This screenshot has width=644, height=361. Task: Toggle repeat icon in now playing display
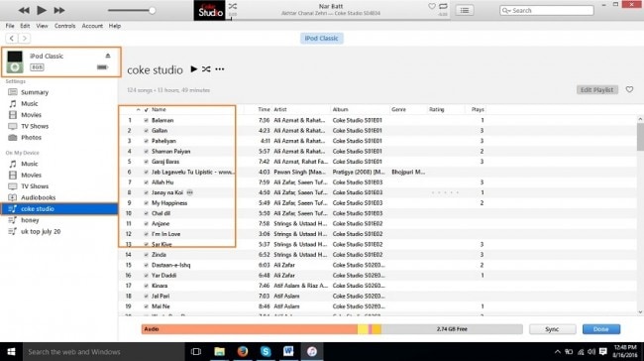[x=443, y=6]
